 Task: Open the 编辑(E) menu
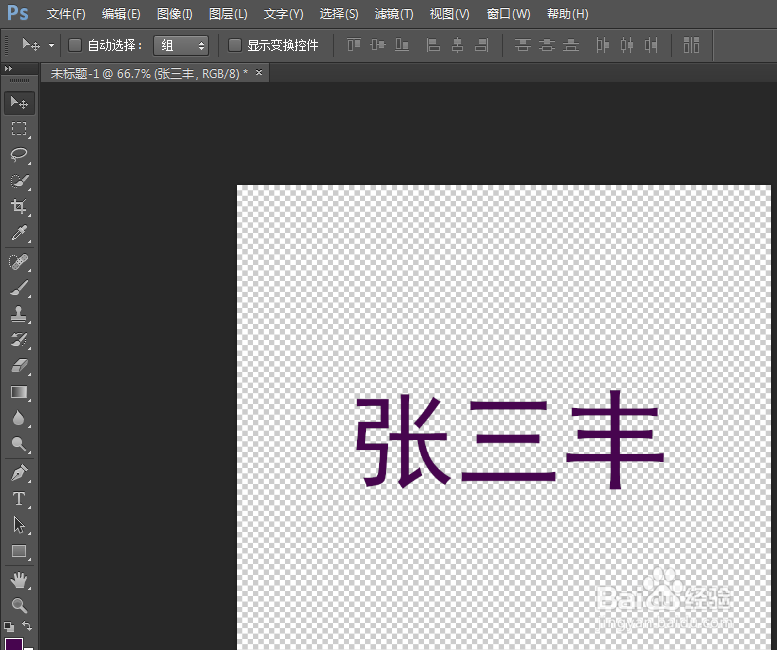point(121,14)
